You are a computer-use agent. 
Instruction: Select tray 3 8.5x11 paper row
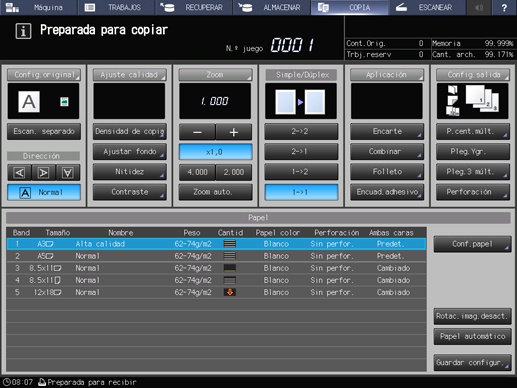click(x=216, y=268)
